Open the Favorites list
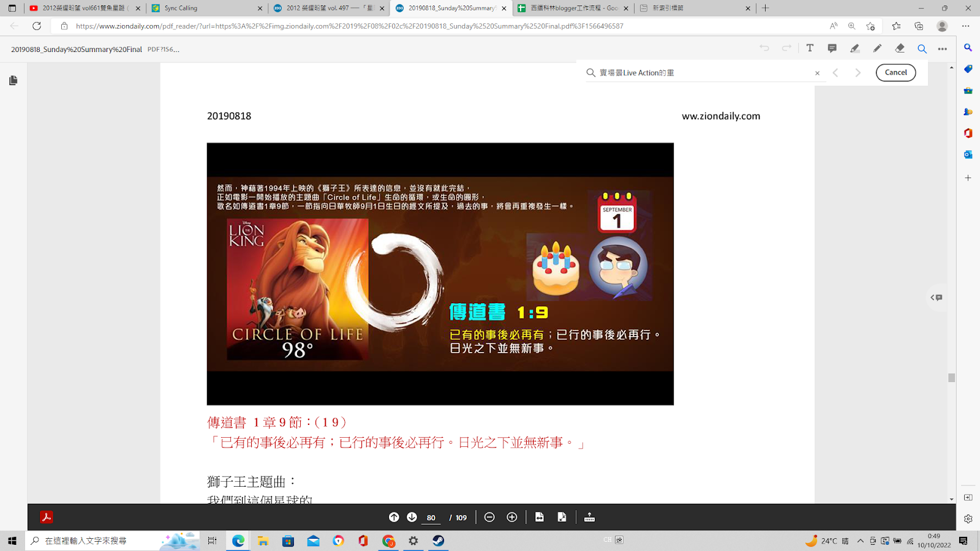The width and height of the screenshot is (980, 551). 896,26
